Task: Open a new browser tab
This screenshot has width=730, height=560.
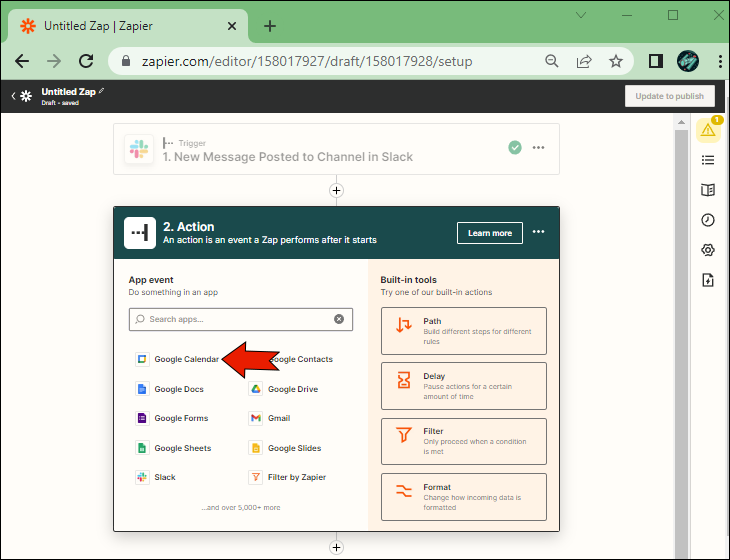Action: (x=270, y=27)
